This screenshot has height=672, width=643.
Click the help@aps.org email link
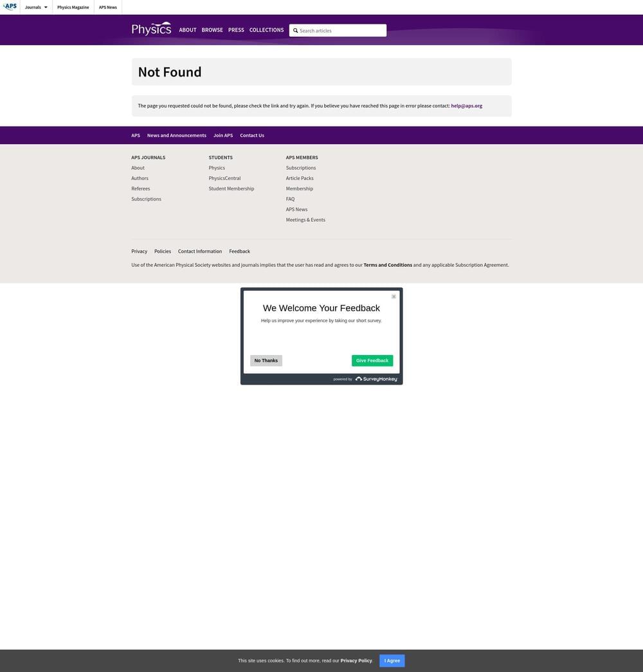click(466, 106)
